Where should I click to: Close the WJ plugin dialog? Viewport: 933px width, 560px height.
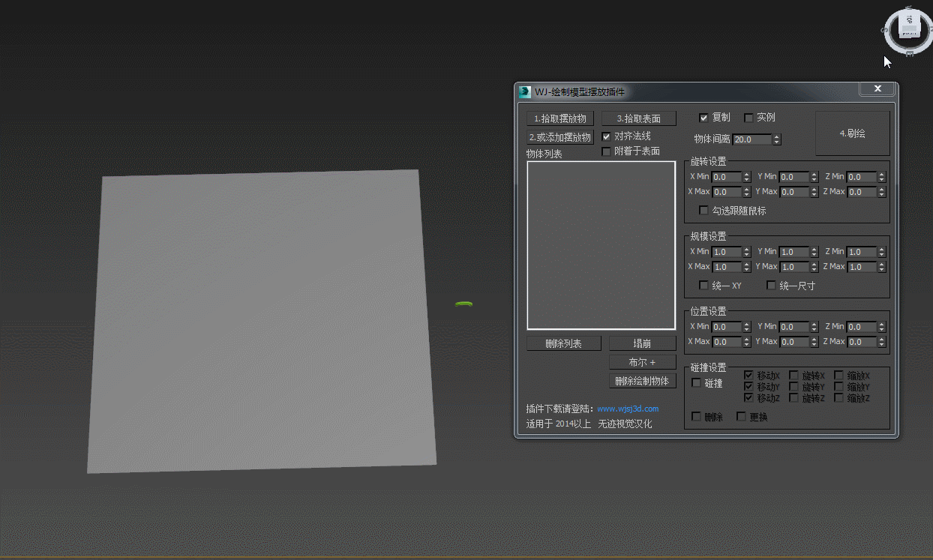pos(877,89)
